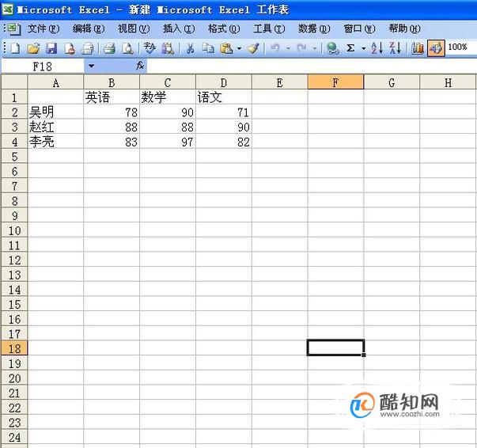Run the Spelling check icon
This screenshot has height=448, width=477.
(150, 48)
